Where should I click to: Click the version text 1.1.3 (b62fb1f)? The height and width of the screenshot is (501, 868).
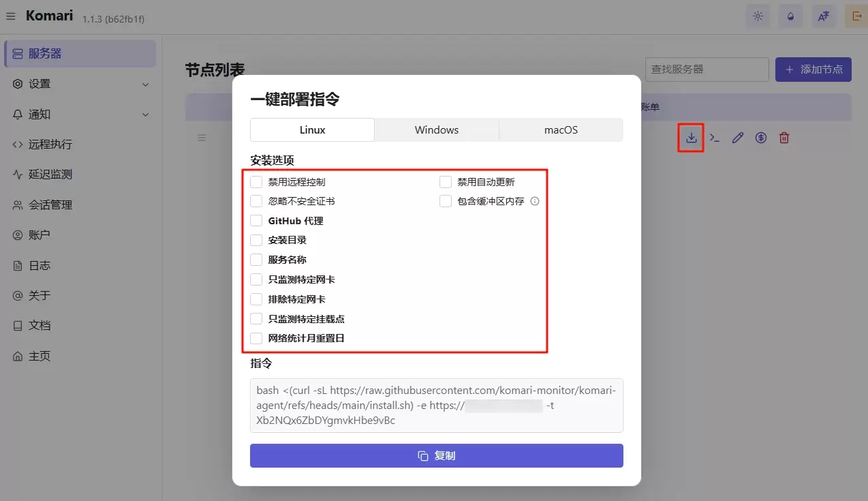(x=113, y=19)
